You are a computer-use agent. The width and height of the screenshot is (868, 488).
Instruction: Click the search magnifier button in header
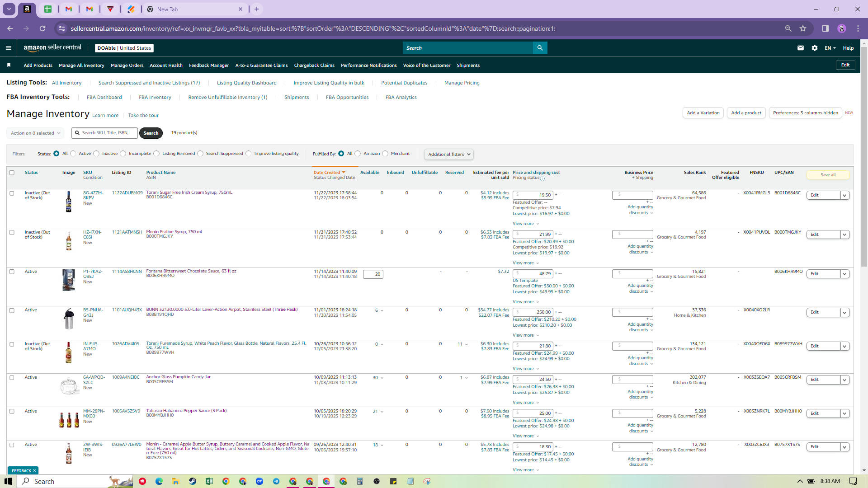tap(540, 48)
